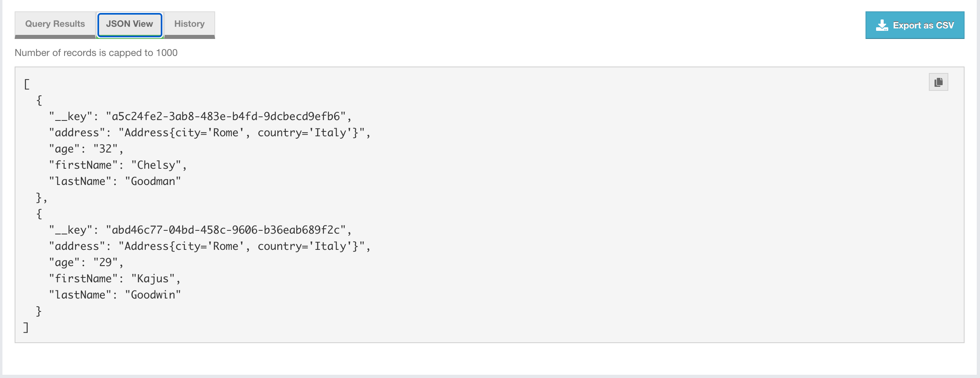Click the firstName value "Chelsy"
Viewport: 980px width, 378px height.
click(156, 165)
